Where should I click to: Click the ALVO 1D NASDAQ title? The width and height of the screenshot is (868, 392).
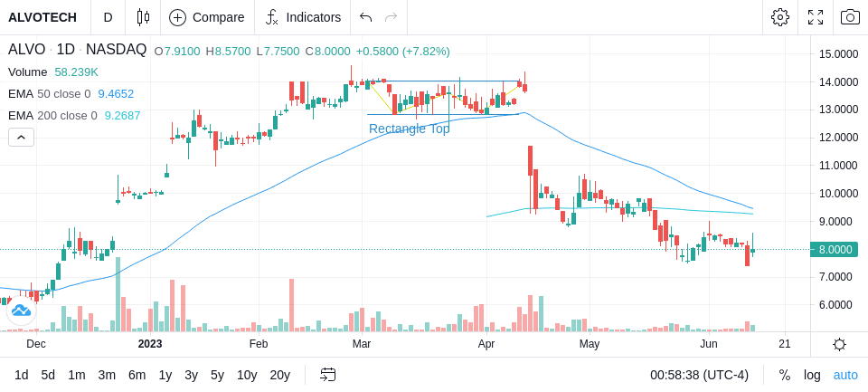[77, 50]
